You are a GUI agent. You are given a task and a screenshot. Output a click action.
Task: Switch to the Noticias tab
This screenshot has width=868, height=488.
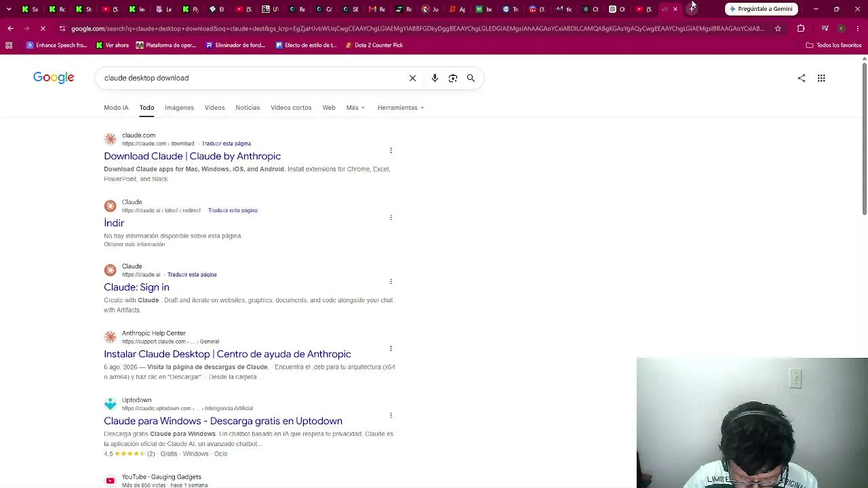[x=248, y=108]
